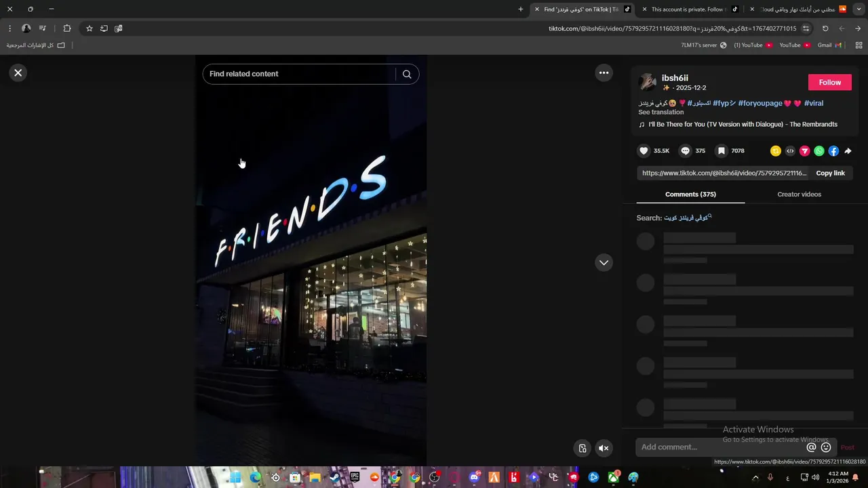The image size is (868, 488).
Task: Open the (1) YouTube bookmark
Action: 753,45
